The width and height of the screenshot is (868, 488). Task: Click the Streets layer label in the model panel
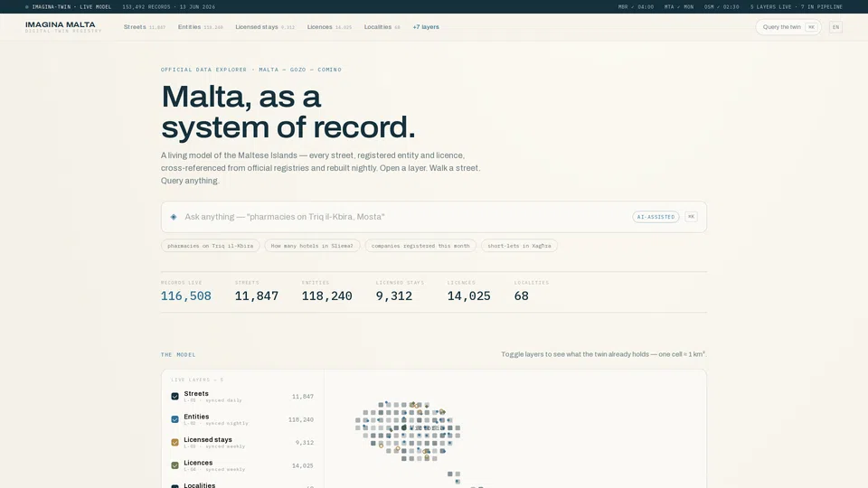196,394
